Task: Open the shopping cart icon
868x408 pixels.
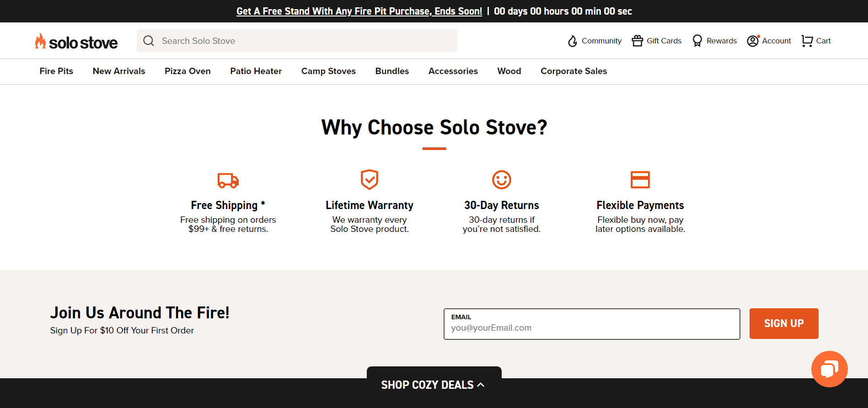Action: tap(807, 41)
